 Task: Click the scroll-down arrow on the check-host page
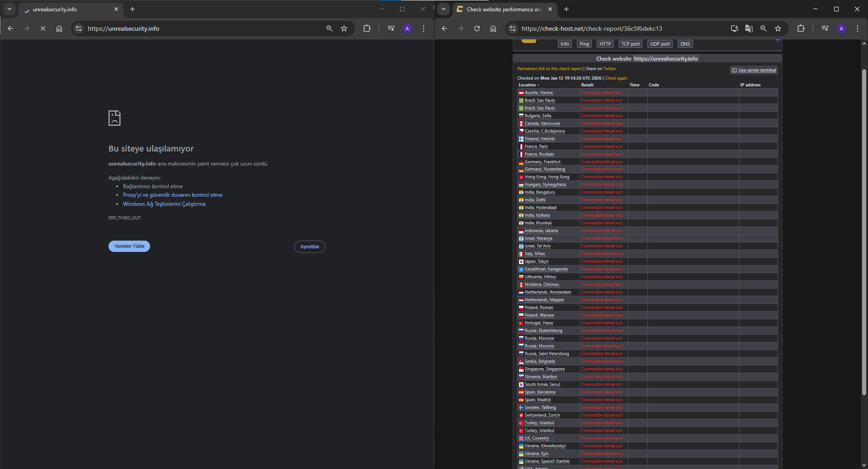click(864, 465)
